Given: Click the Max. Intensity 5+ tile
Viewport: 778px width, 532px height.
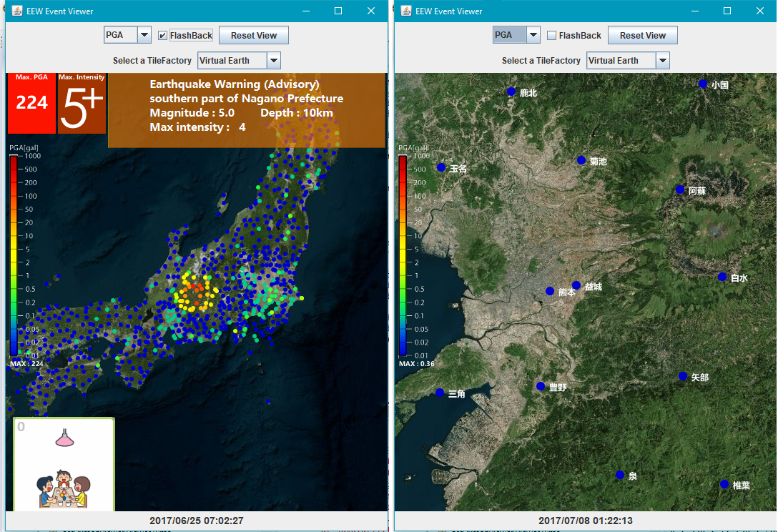Looking at the screenshot, I should tap(82, 103).
